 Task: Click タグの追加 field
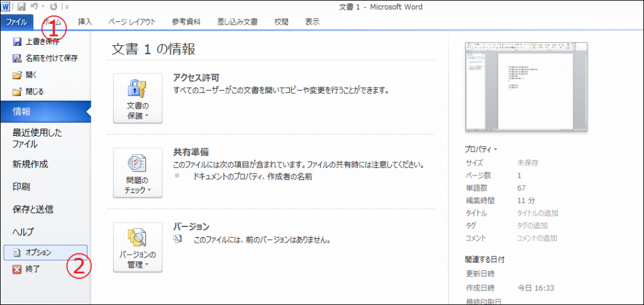click(532, 226)
